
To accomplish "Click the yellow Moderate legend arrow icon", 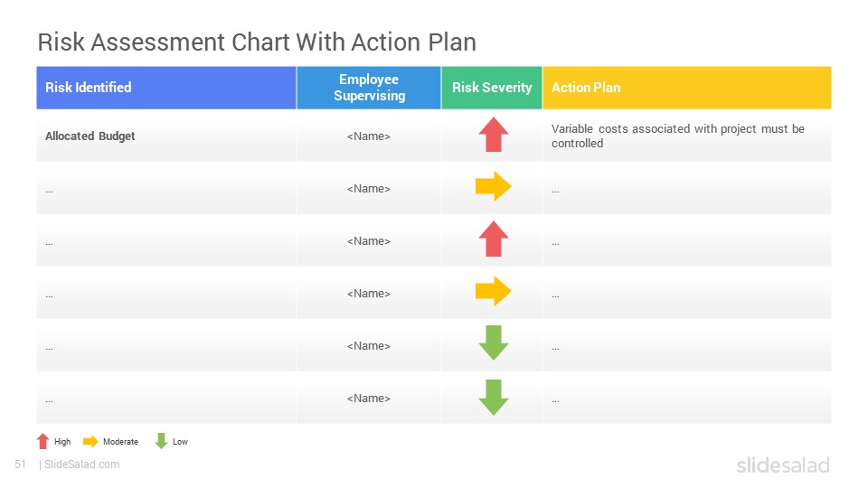I will (90, 442).
